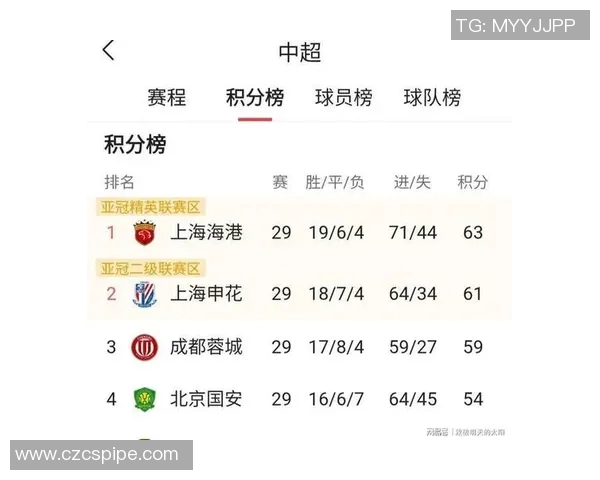Click the 进/失 column header
This screenshot has width=600, height=480.
tap(412, 182)
